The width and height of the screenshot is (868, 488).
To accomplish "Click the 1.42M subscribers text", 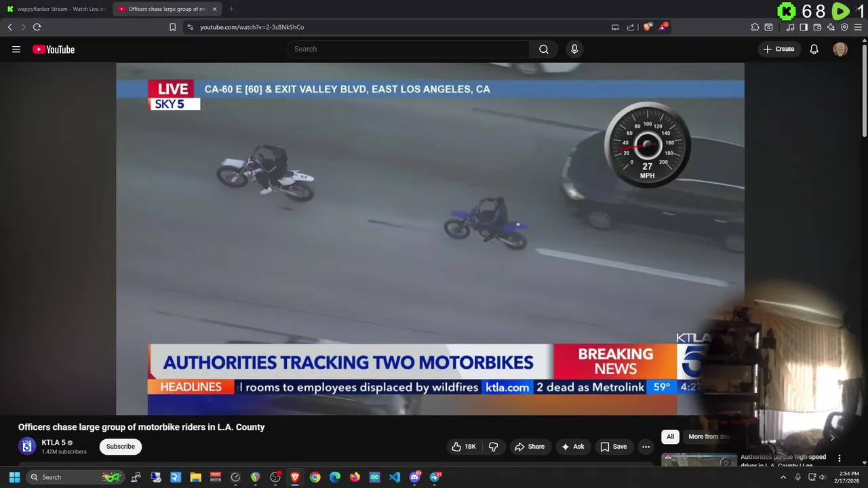I will tap(64, 452).
